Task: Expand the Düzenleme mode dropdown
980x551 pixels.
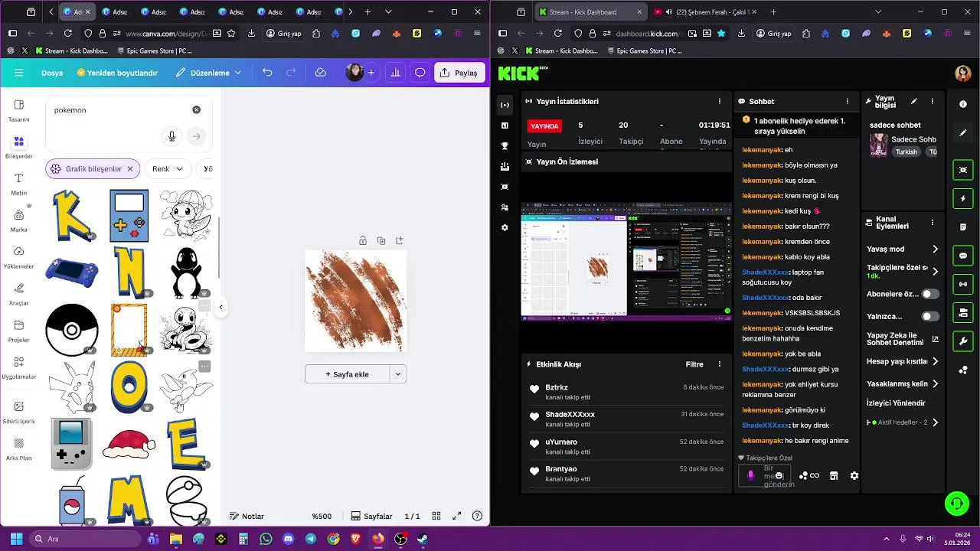Action: tap(208, 73)
